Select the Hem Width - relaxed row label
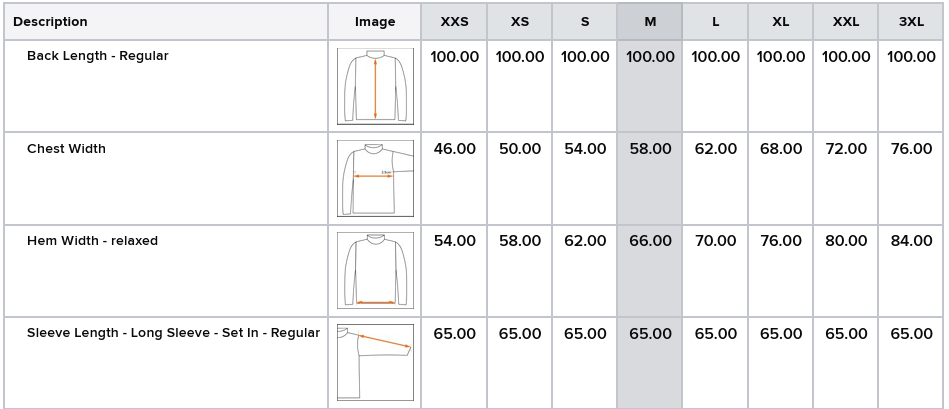This screenshot has height=409, width=949. coord(92,241)
